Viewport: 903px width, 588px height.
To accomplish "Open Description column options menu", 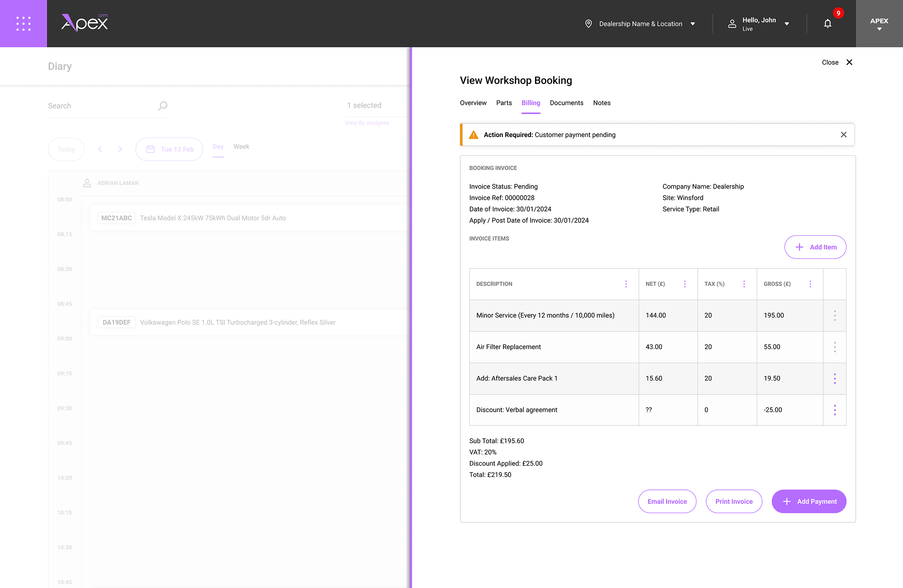I will (626, 284).
